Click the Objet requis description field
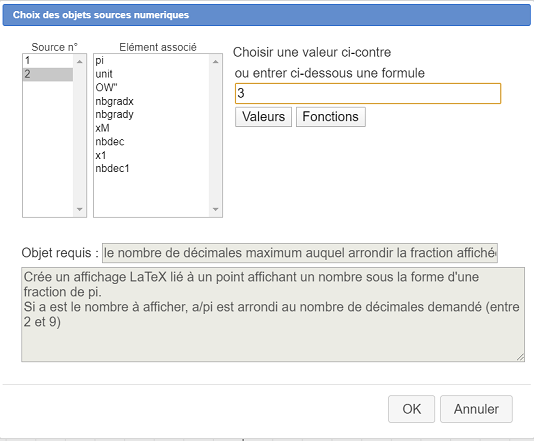Screen dimensions: 534x441 click(300, 253)
